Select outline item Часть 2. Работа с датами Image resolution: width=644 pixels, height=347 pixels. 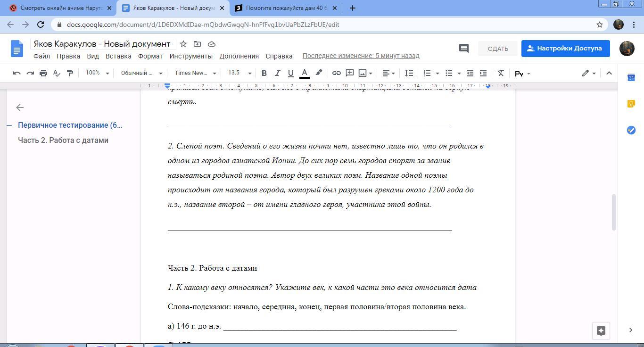coord(63,140)
